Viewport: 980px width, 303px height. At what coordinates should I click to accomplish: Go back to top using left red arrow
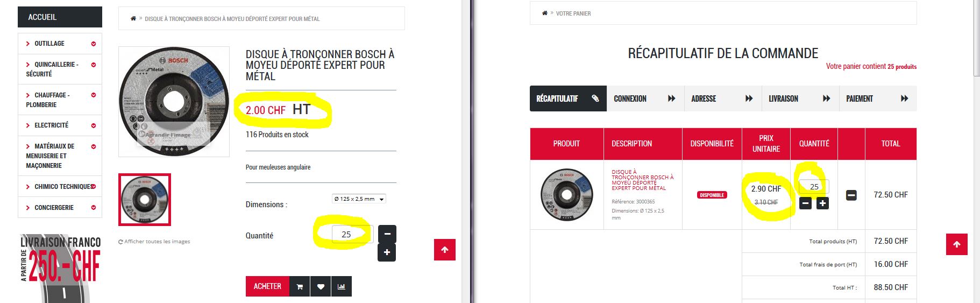tap(445, 250)
